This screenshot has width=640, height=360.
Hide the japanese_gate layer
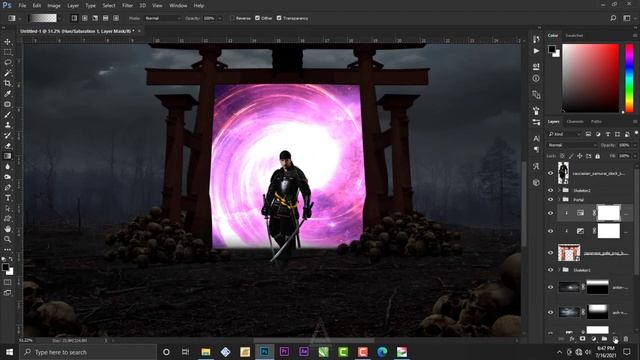(x=550, y=253)
